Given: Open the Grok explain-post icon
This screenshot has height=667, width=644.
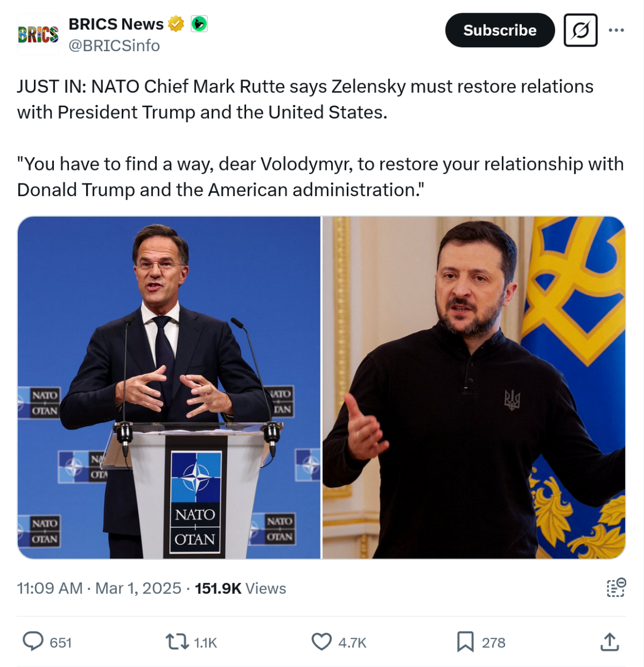Looking at the screenshot, I should coord(580,30).
